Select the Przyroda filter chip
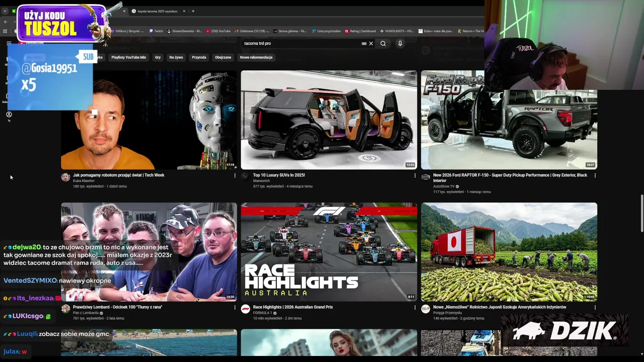644x362 pixels. [x=199, y=57]
